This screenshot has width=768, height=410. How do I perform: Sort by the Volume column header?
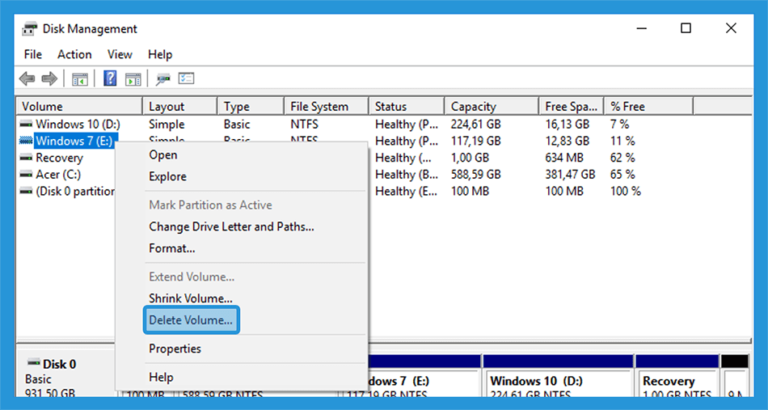pyautogui.click(x=79, y=106)
